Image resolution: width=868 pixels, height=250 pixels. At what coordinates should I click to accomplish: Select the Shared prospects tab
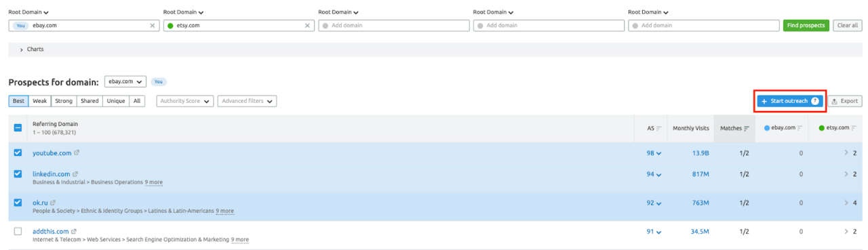click(x=90, y=101)
